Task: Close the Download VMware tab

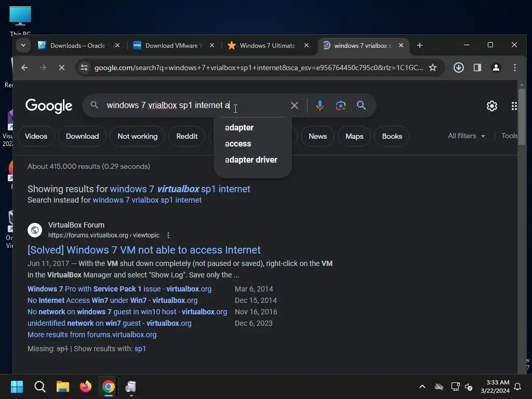Action: 212,45
